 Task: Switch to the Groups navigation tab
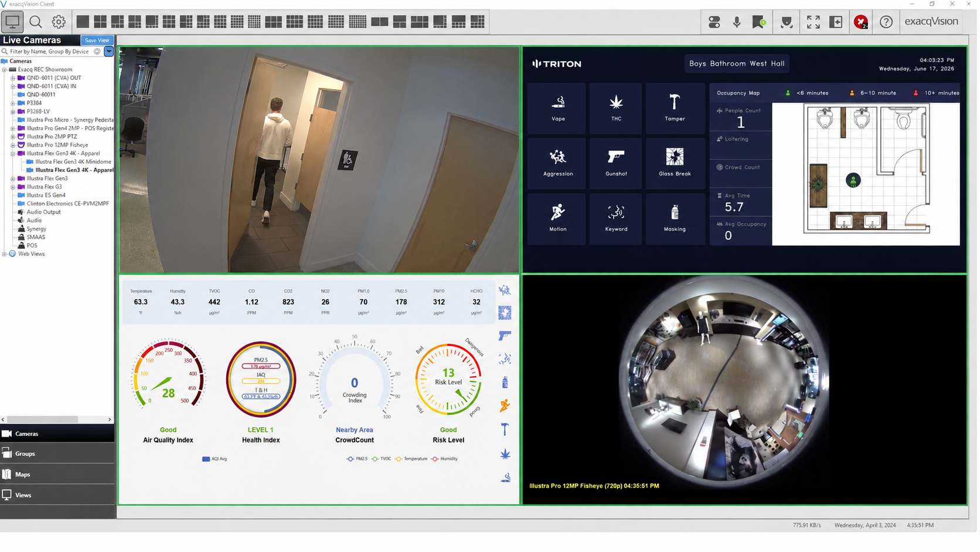tap(57, 453)
